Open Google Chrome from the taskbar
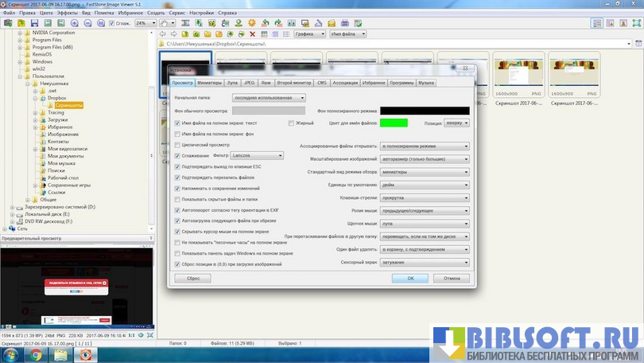This screenshot has height=363, width=644. pyautogui.click(x=36, y=354)
